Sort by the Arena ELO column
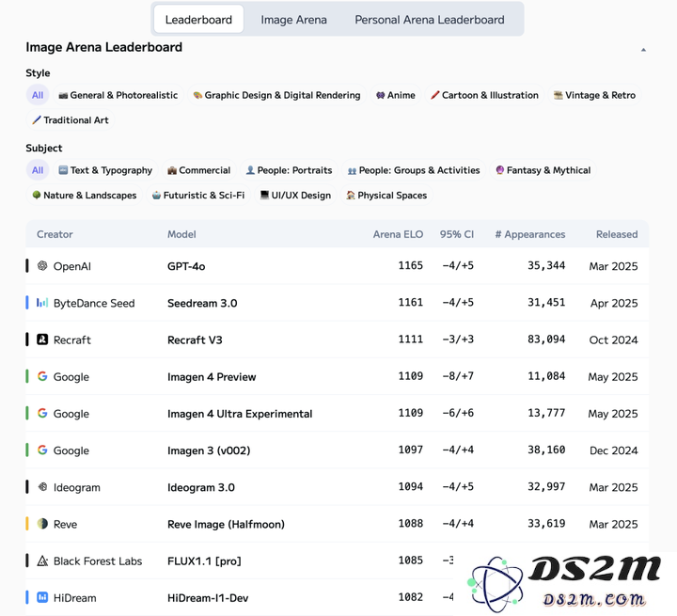Viewport: 677px width, 616px height. click(x=398, y=234)
